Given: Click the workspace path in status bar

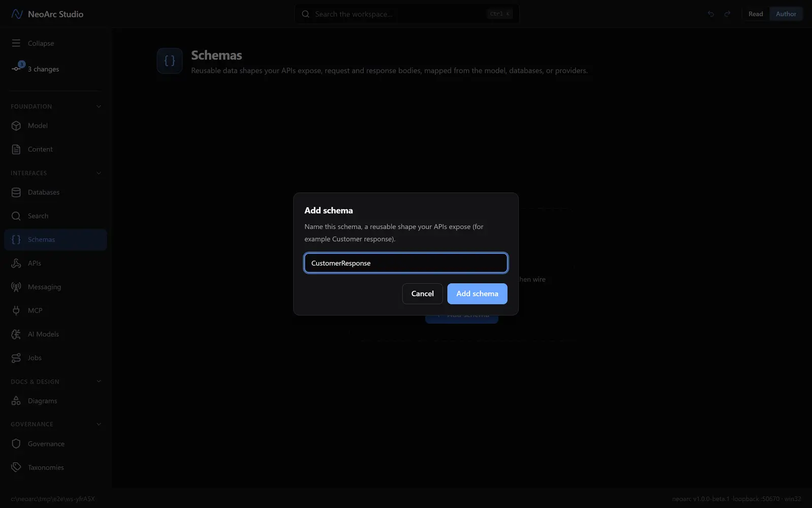Looking at the screenshot, I should pyautogui.click(x=53, y=499).
